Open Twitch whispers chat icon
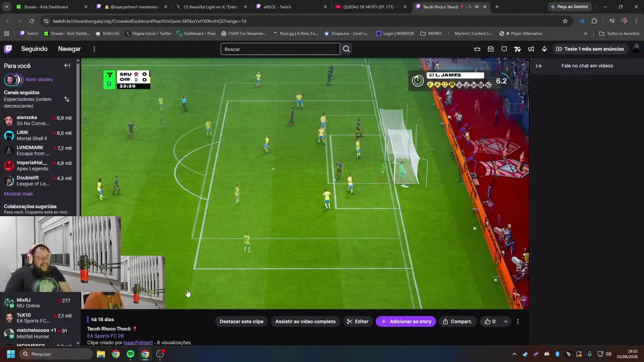Image resolution: width=644 pixels, height=362 pixels. [504, 49]
